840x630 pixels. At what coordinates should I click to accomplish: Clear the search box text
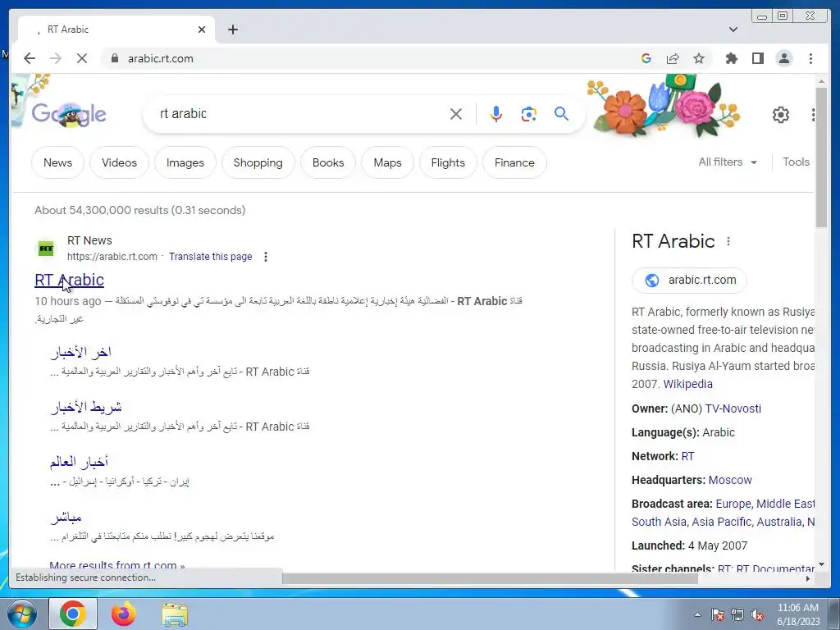point(456,113)
